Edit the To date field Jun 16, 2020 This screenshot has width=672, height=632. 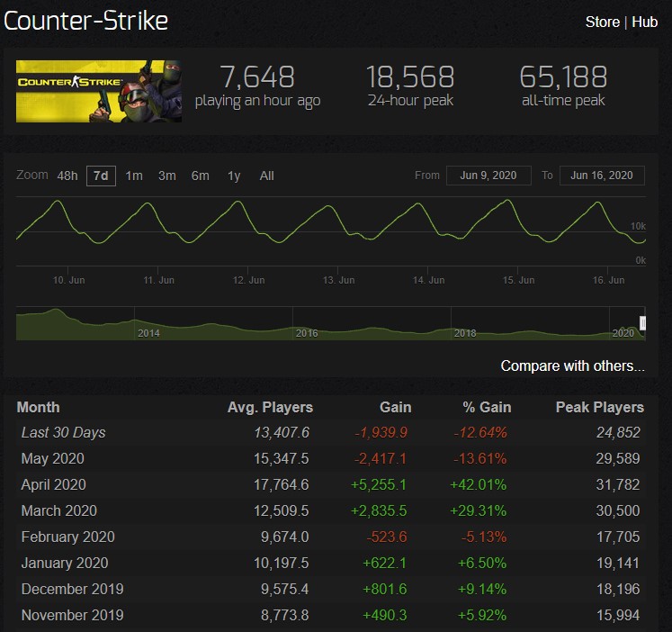pos(602,176)
